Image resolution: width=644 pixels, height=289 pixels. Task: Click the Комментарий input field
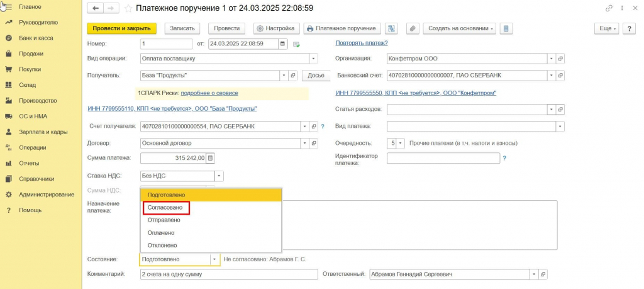[229, 274]
